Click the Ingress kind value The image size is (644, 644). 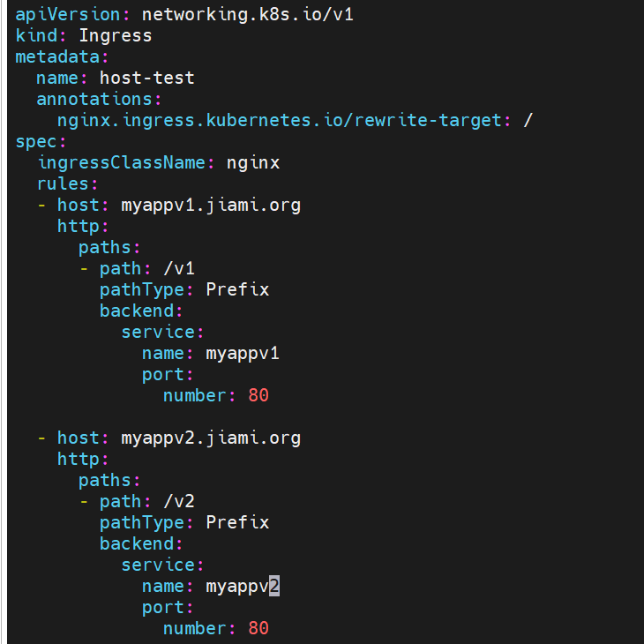pos(116,36)
